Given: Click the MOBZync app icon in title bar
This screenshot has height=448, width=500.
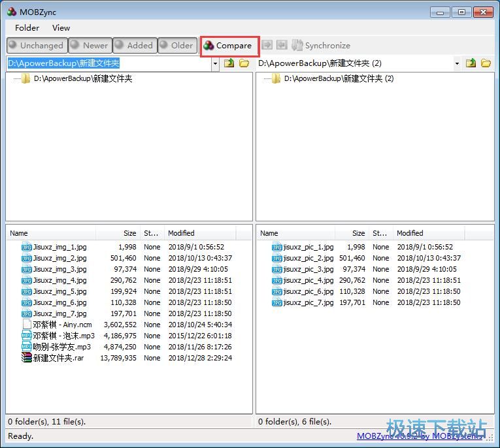Looking at the screenshot, I should [x=12, y=12].
